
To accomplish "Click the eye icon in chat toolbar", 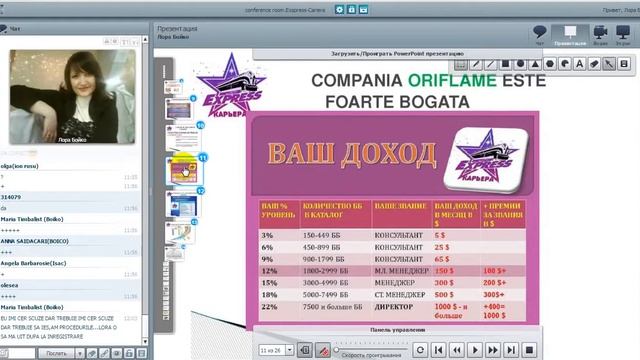I will (117, 353).
